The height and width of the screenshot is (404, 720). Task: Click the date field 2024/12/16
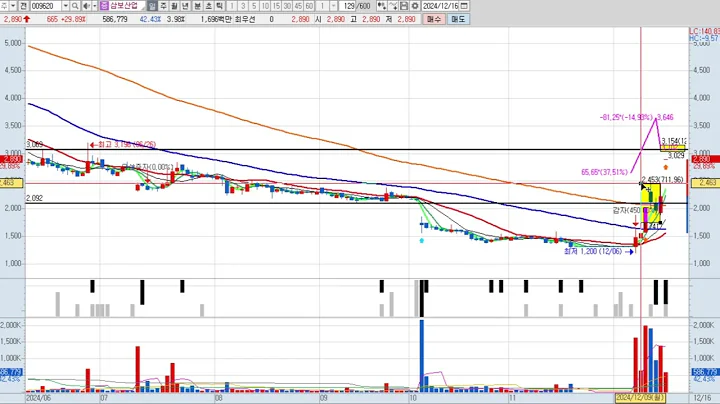(440, 6)
